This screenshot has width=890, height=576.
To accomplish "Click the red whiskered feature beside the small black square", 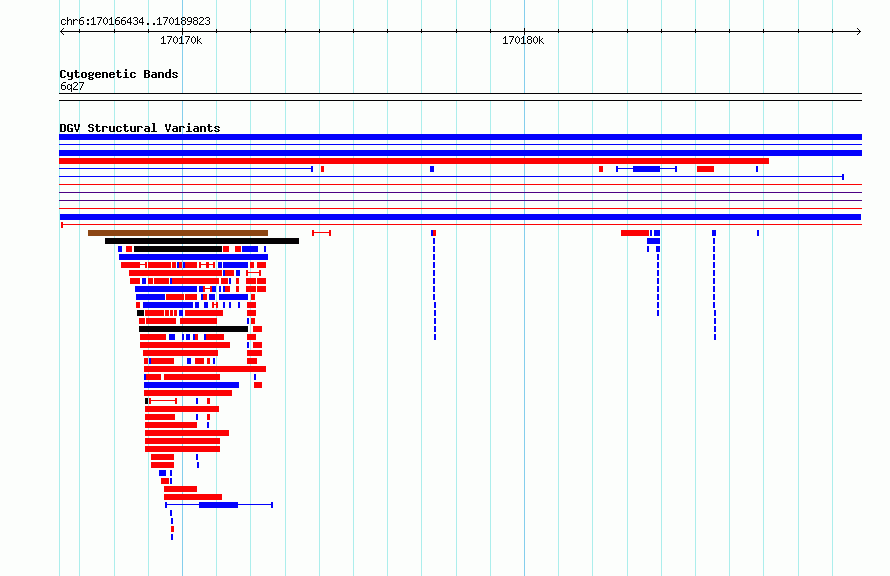I will pyautogui.click(x=163, y=401).
